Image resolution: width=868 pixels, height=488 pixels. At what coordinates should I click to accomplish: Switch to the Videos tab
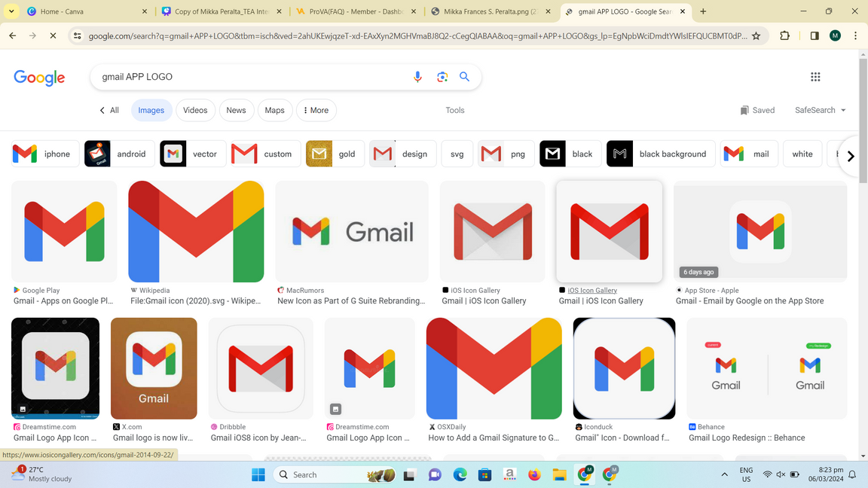pos(195,110)
